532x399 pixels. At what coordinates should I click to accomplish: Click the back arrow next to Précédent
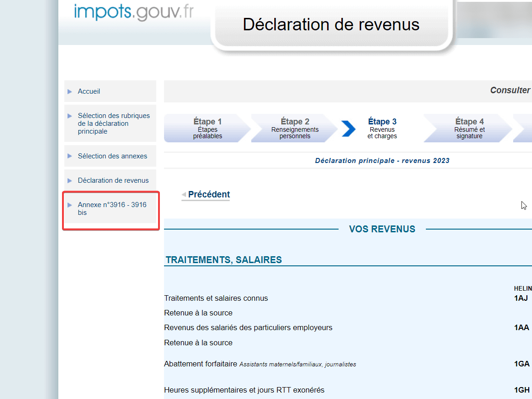coord(184,194)
